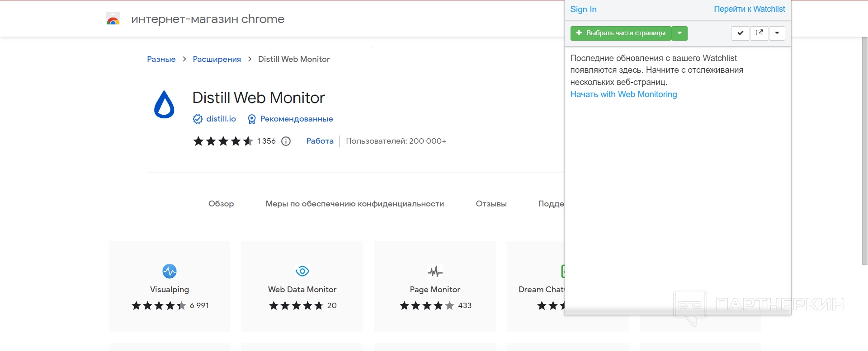This screenshot has height=351, width=868.
Task: Click the Chrome Web Store rainbow logo
Action: 113,19
